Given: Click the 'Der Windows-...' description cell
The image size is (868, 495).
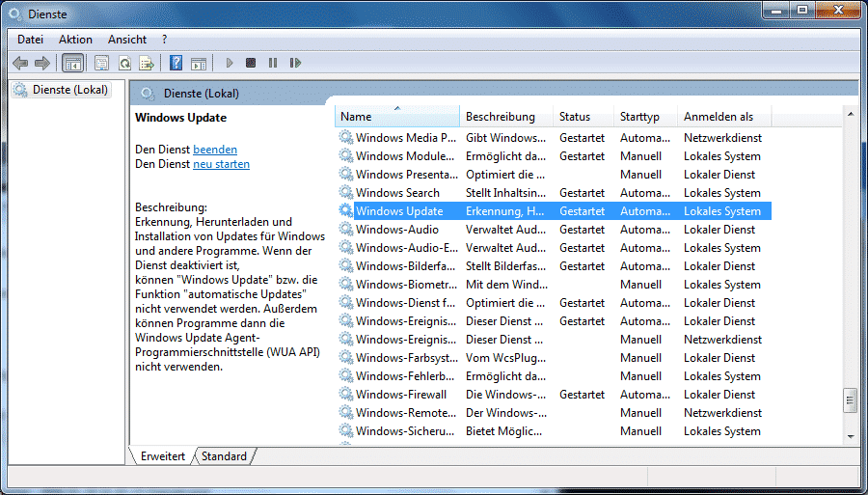Looking at the screenshot, I should point(505,413).
